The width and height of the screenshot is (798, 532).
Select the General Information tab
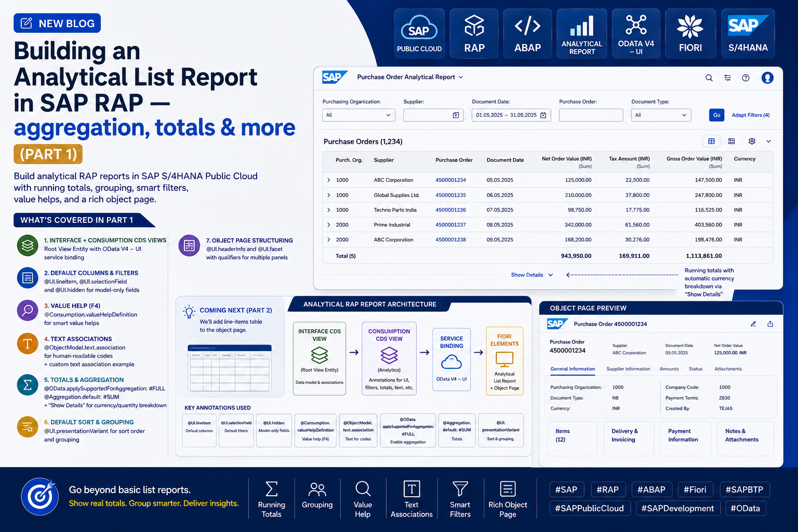(573, 369)
